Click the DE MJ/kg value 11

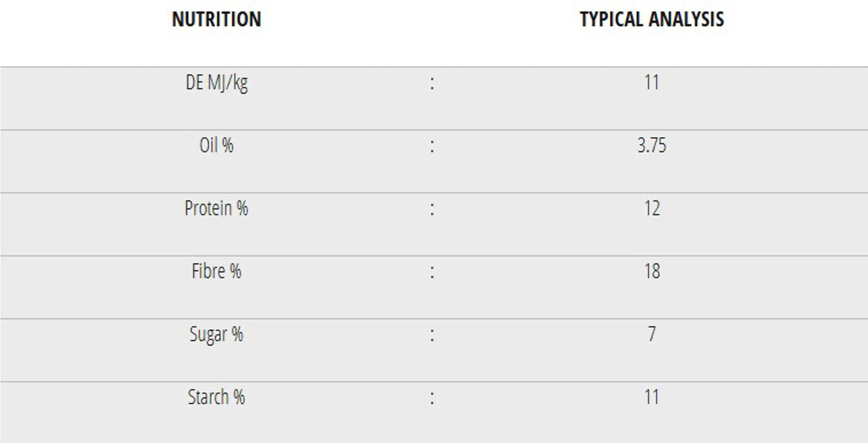click(x=651, y=82)
